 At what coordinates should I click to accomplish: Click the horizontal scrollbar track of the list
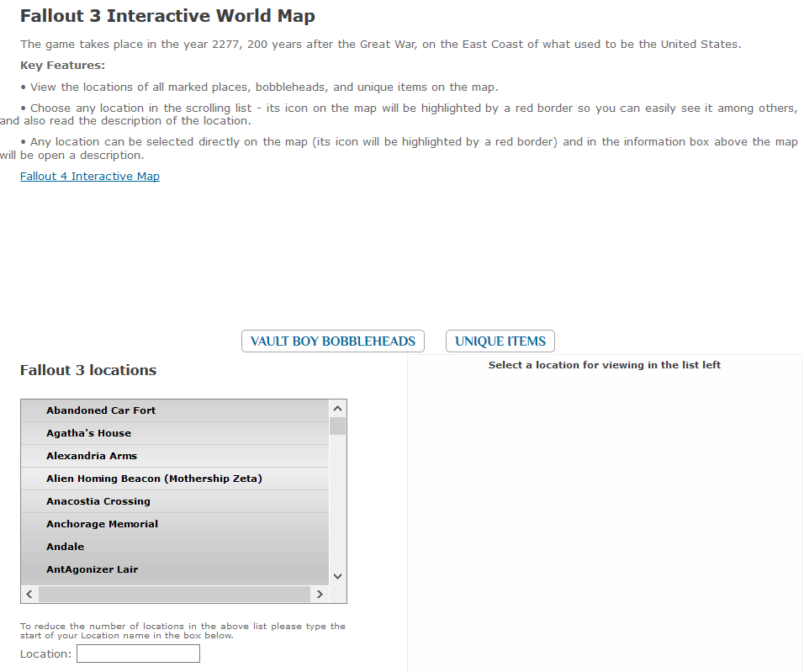(x=174, y=594)
